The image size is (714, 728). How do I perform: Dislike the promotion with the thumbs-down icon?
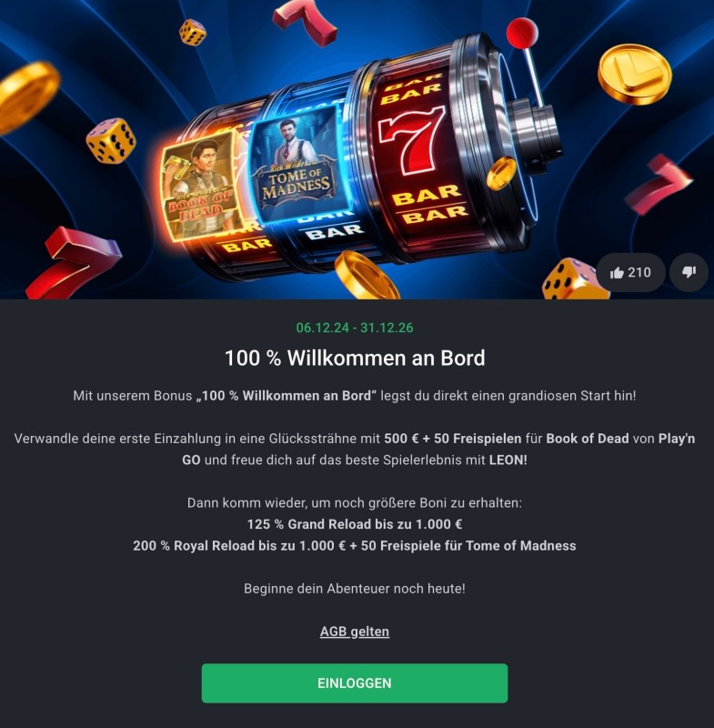point(689,272)
